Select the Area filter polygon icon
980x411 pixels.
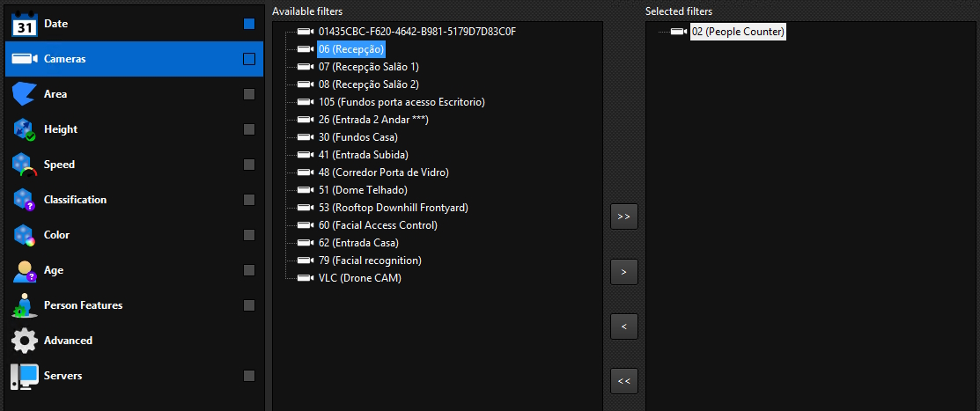click(25, 94)
